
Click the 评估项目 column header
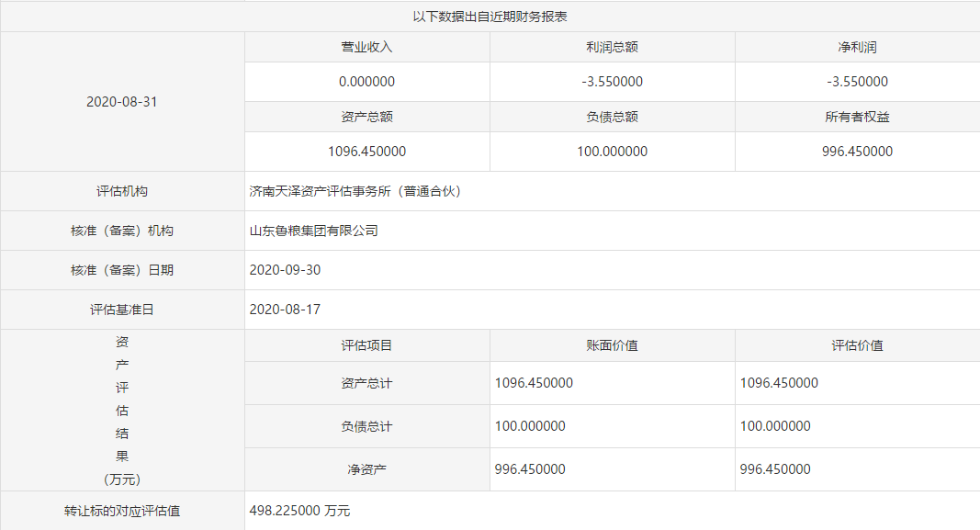tap(366, 345)
